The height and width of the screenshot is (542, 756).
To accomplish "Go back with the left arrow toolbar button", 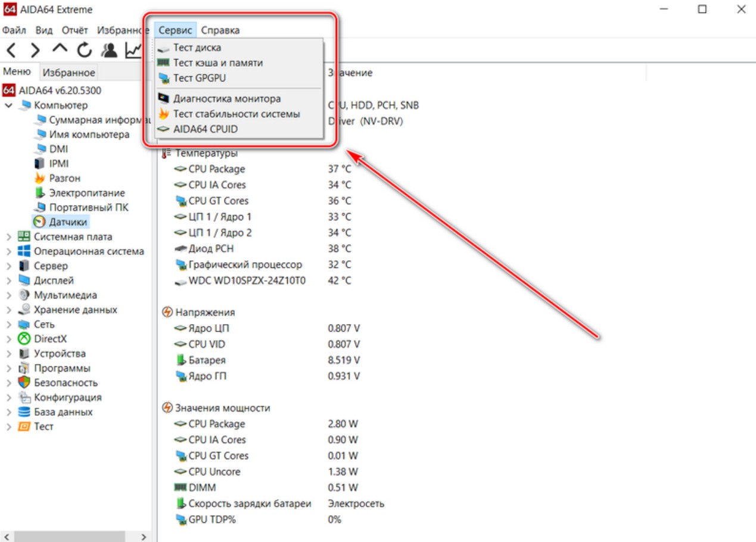I will pos(11,51).
